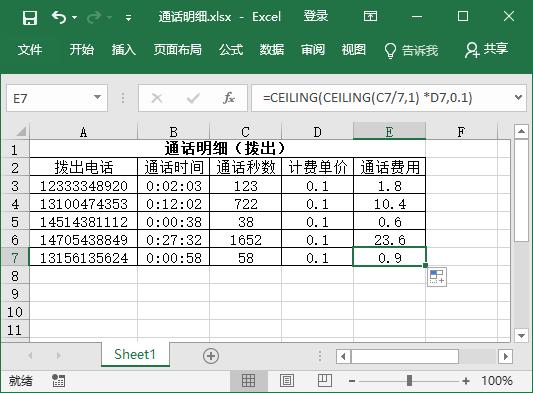Screen dimensions: 533x393
Task: Select cell with time 0:27:32
Action: [x=173, y=240]
